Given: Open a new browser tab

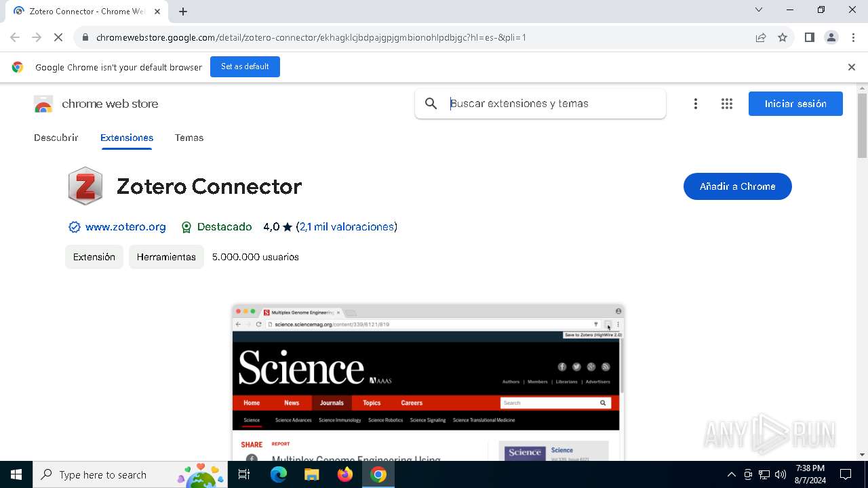Looking at the screenshot, I should (x=183, y=11).
